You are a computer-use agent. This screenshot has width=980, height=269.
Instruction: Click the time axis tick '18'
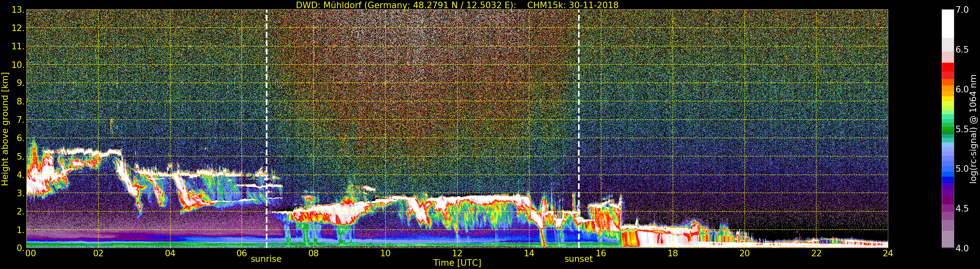673,253
